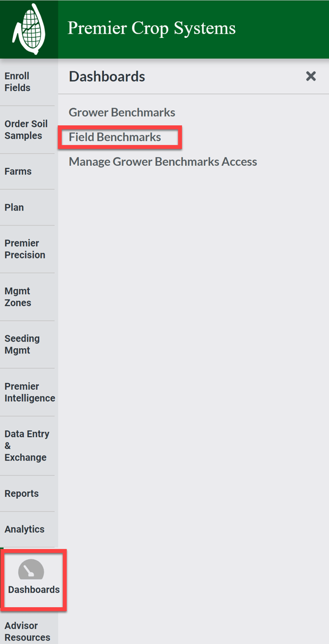The image size is (329, 644).
Task: Open Seeding Mgmt section
Action: tap(22, 344)
